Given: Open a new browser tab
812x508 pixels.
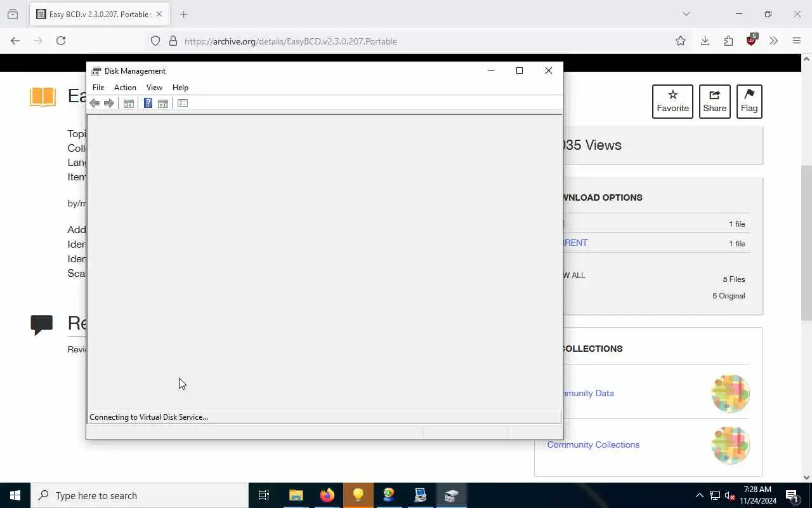Looking at the screenshot, I should coord(184,14).
